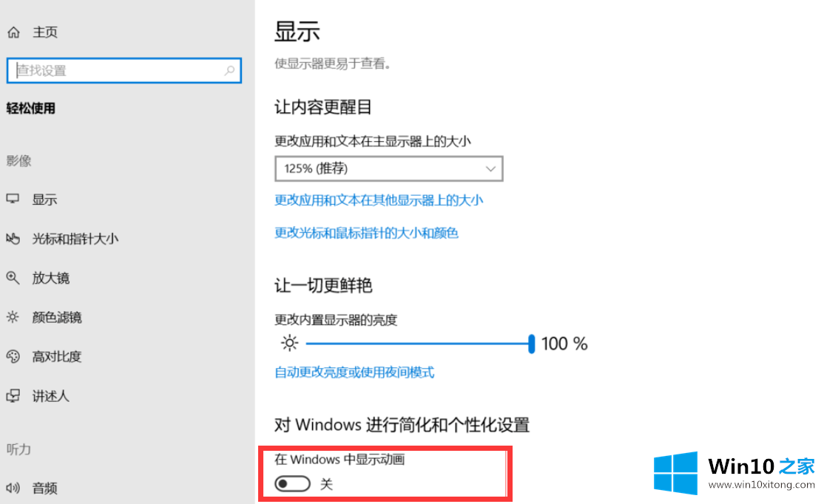Image resolution: width=824 pixels, height=504 pixels.
Task: Click the 光标和指针大小 cursor icon
Action: tap(13, 239)
